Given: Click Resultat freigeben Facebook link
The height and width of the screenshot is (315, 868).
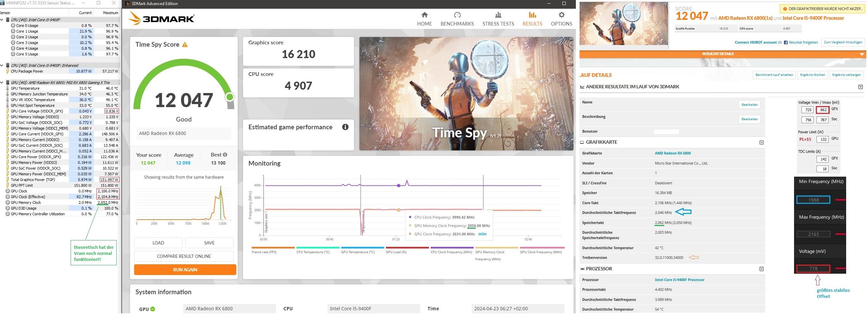Looking at the screenshot, I should 801,42.
